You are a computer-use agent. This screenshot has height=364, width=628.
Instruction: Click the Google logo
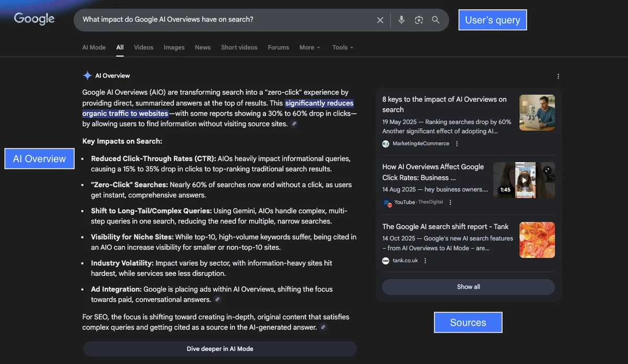pos(33,19)
